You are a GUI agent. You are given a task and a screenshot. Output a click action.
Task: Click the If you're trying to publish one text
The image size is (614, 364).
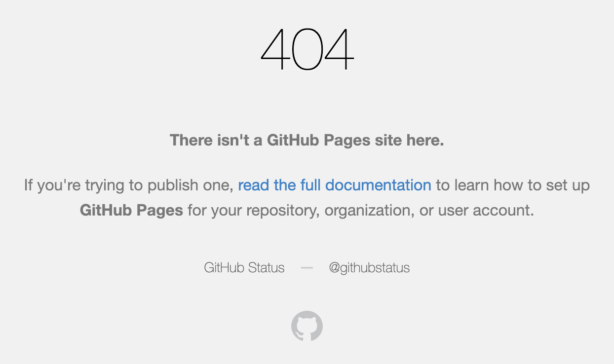(x=128, y=185)
